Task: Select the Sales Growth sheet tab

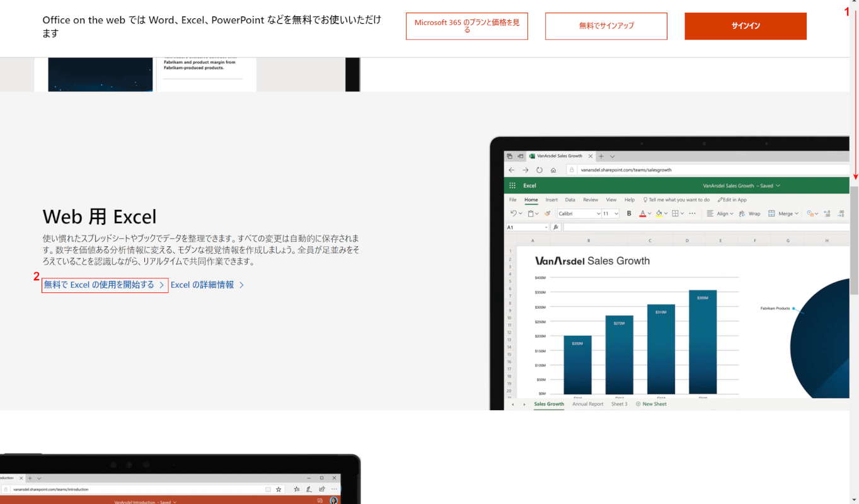Action: (549, 404)
